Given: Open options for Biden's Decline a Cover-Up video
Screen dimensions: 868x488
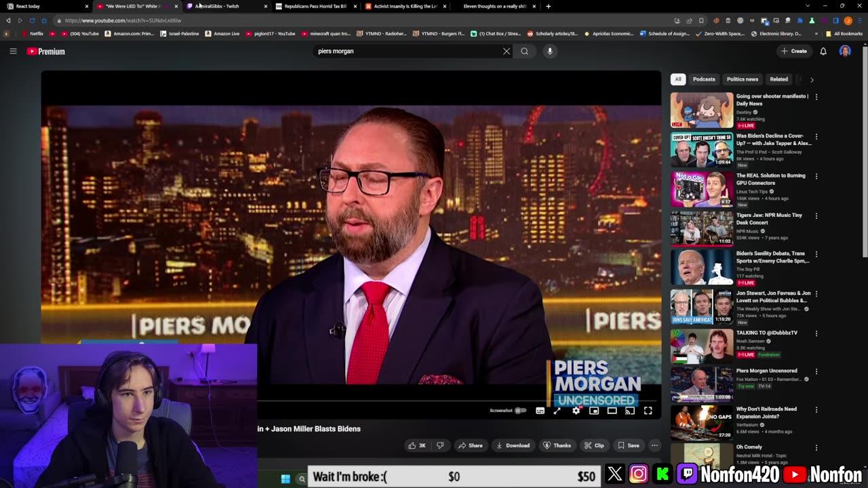Looking at the screenshot, I should pyautogui.click(x=816, y=136).
